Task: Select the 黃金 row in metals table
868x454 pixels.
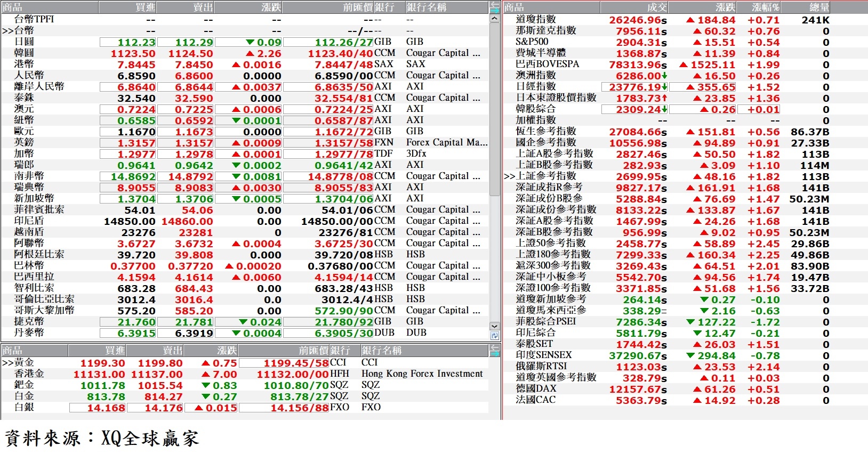Action: pyautogui.click(x=245, y=362)
